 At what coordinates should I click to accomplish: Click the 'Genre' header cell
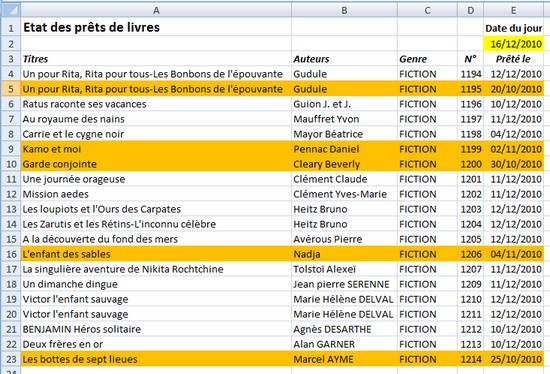[427, 59]
